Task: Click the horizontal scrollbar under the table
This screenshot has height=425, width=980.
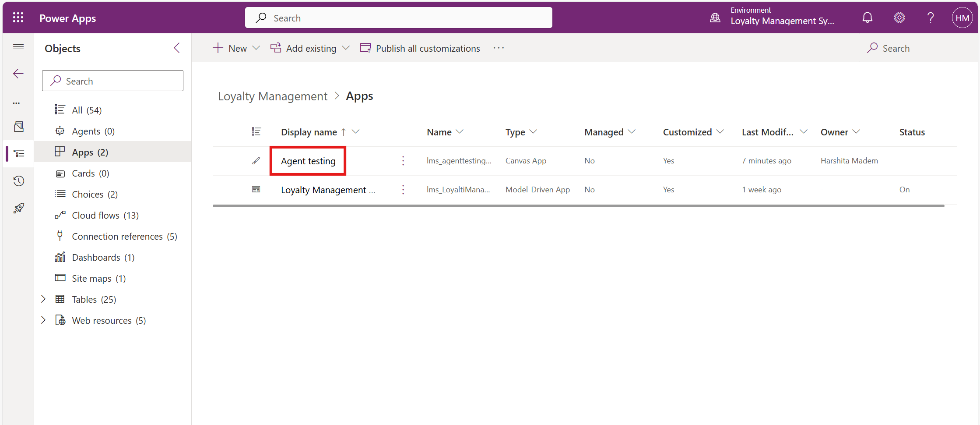Action: (x=578, y=205)
